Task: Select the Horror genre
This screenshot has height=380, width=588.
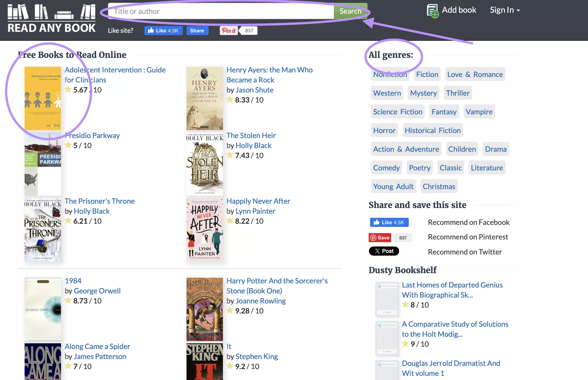Action: click(384, 130)
